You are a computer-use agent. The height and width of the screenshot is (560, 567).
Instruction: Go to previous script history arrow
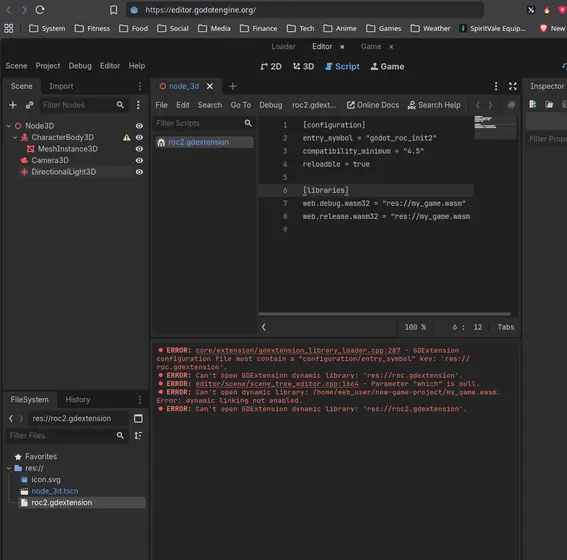[478, 105]
